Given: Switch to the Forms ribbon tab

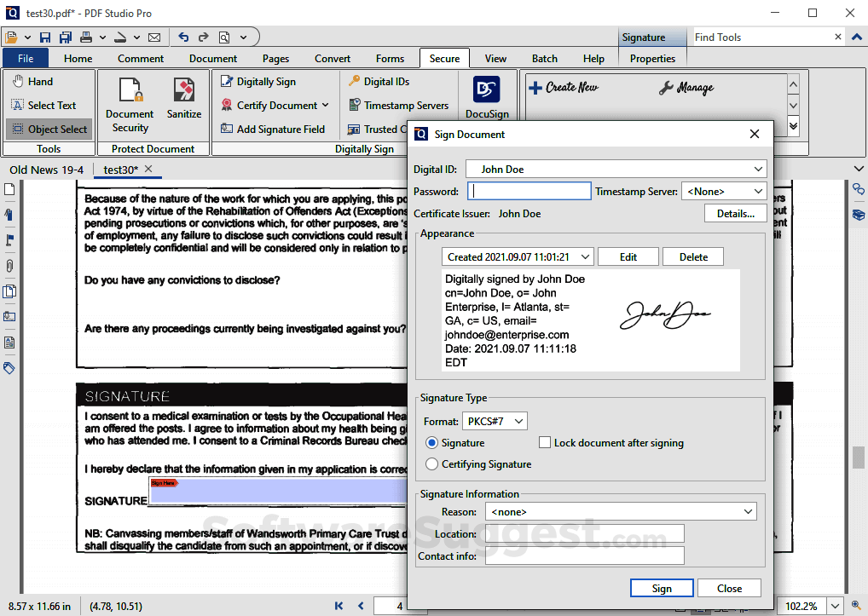Looking at the screenshot, I should coord(390,58).
